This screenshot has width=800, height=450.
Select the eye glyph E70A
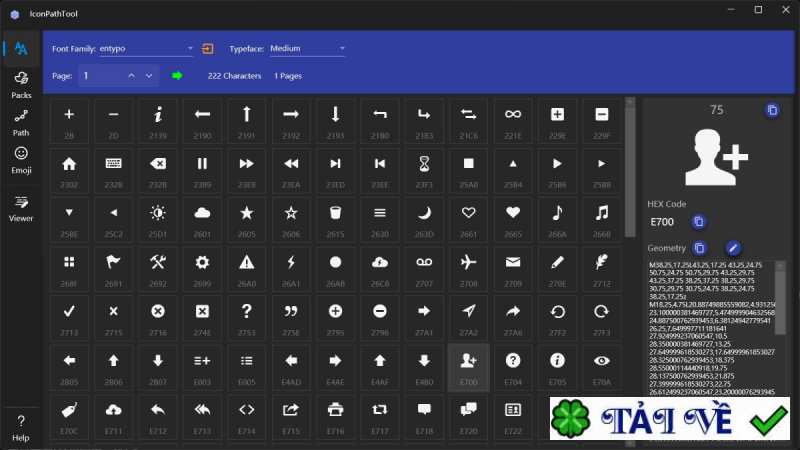point(602,367)
